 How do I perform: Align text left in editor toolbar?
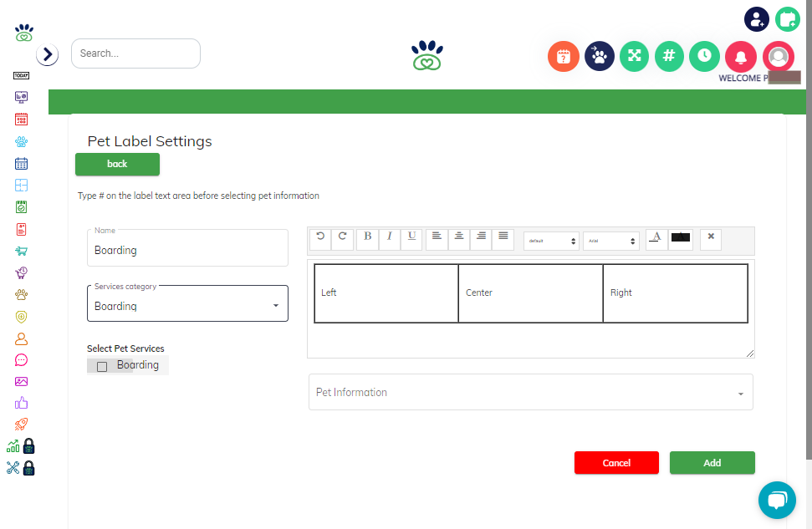tap(437, 238)
